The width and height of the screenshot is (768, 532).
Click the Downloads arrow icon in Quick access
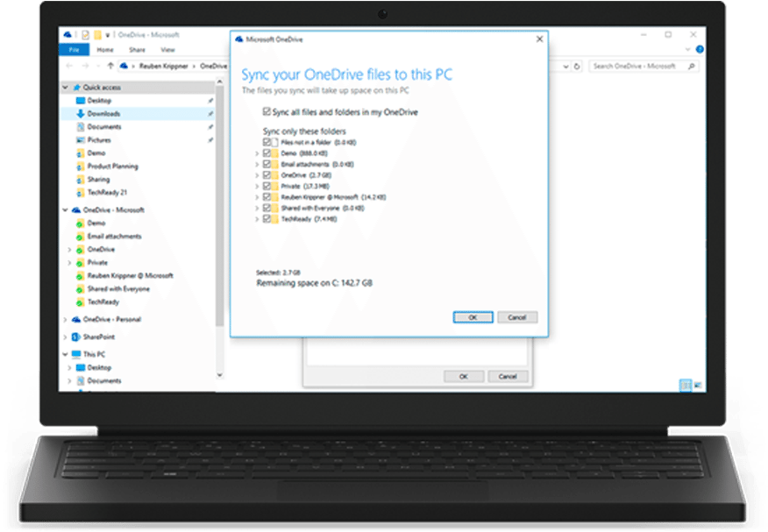(81, 114)
